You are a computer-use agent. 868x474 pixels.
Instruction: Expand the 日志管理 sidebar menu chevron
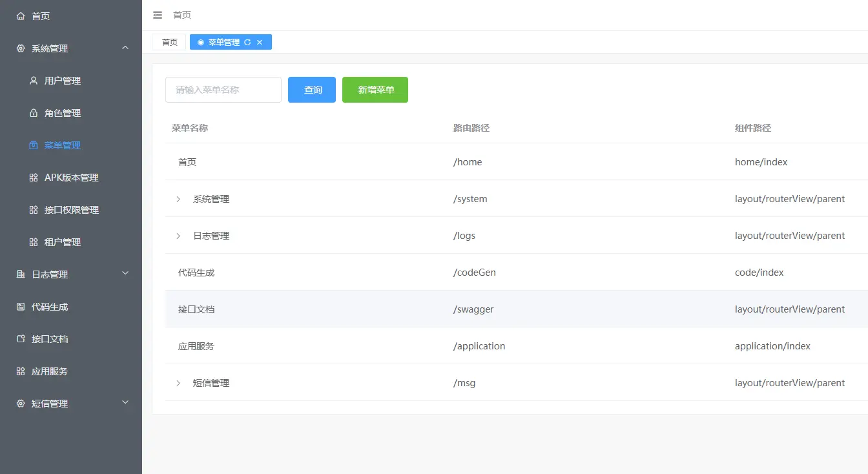pos(125,274)
